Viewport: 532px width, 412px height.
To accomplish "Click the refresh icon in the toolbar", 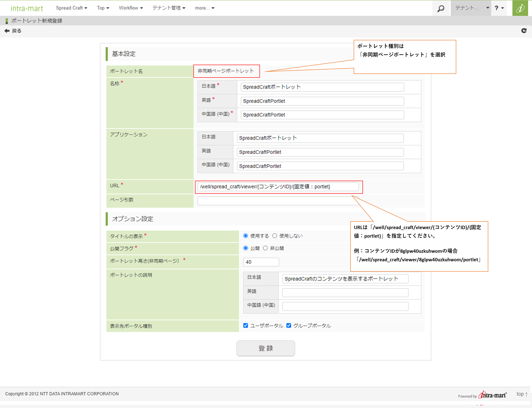I will coord(524,31).
